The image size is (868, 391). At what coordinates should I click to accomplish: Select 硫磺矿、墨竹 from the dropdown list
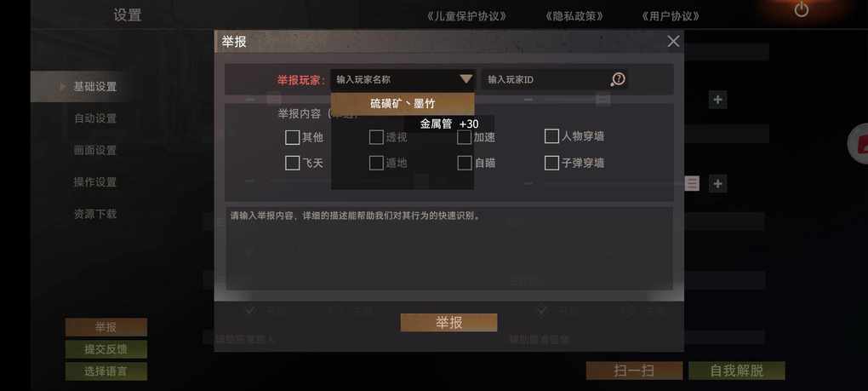[403, 104]
